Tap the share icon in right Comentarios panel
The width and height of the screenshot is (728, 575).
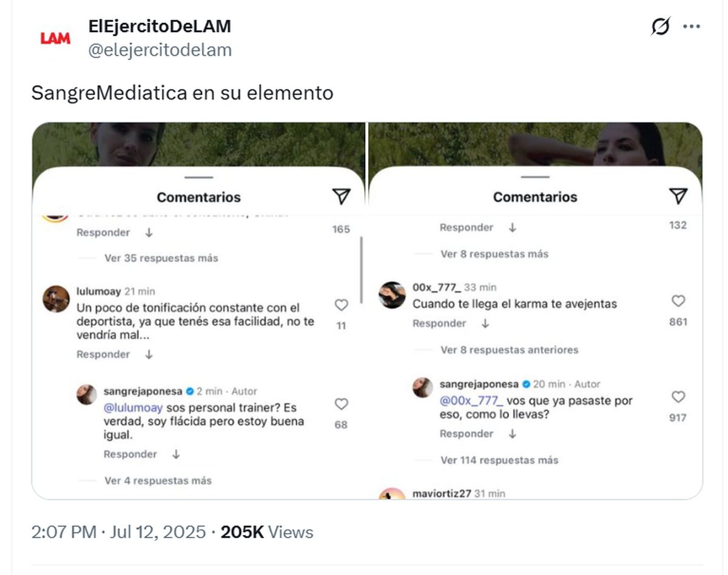pos(678,196)
